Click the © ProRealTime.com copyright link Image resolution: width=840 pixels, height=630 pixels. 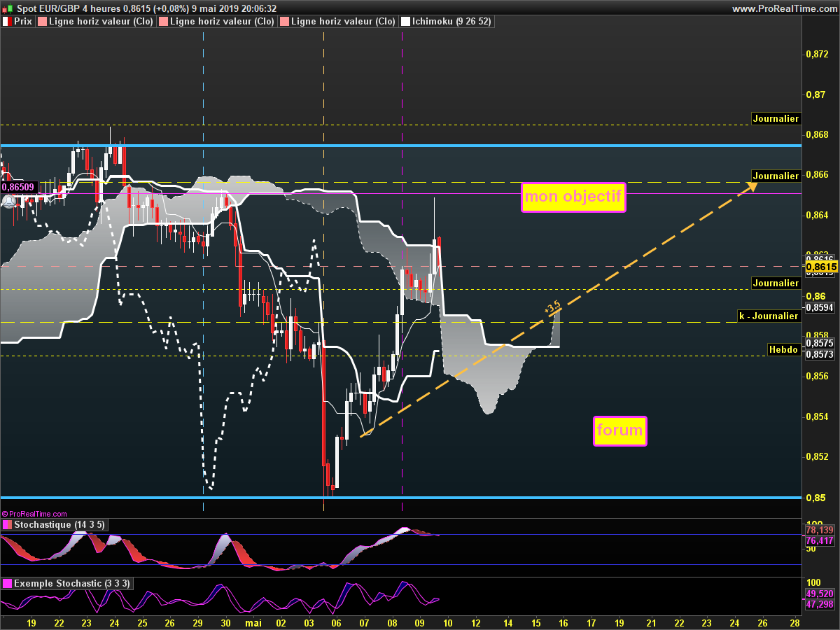pos(34,514)
